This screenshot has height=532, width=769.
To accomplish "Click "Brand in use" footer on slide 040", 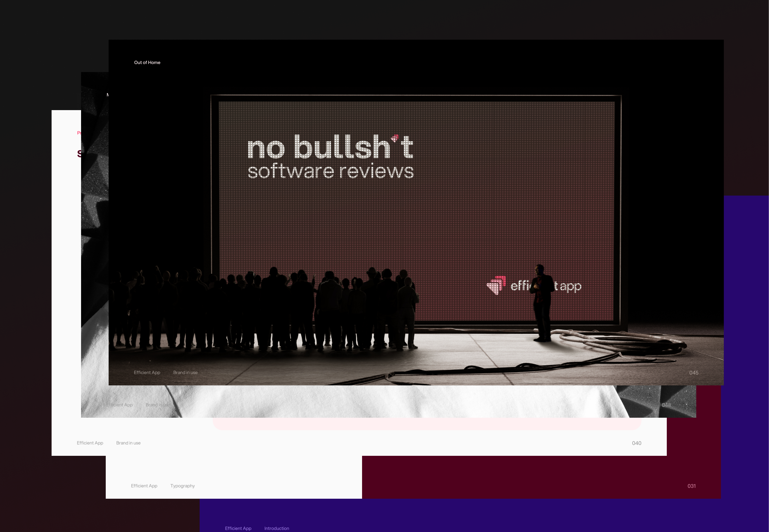I will pos(128,443).
